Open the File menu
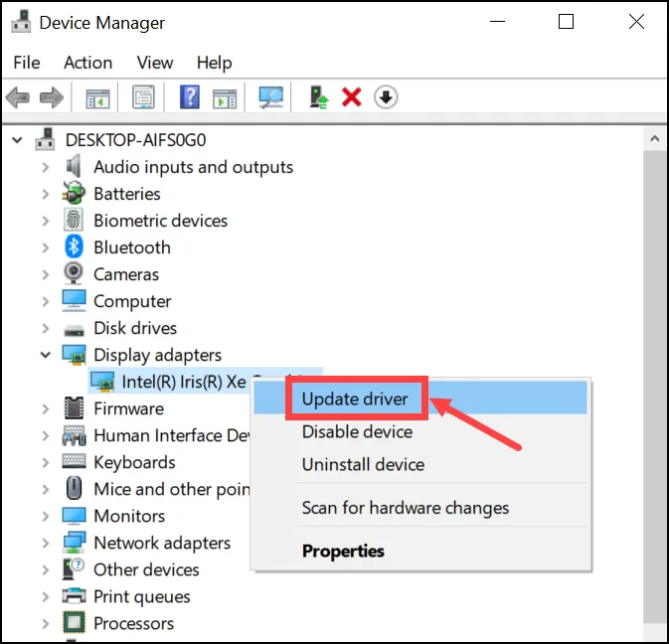Image resolution: width=669 pixels, height=644 pixels. 27,63
